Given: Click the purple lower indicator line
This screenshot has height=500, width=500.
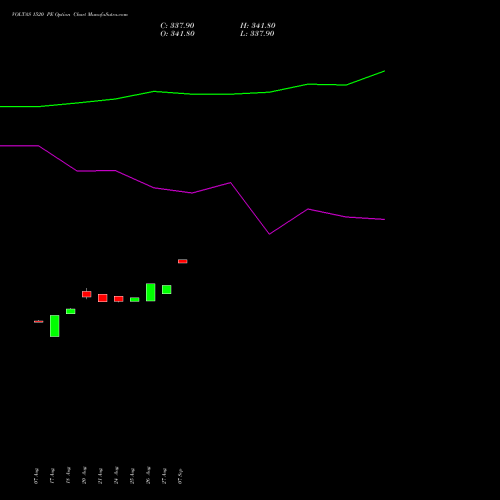Looking at the screenshot, I should coord(192,193).
